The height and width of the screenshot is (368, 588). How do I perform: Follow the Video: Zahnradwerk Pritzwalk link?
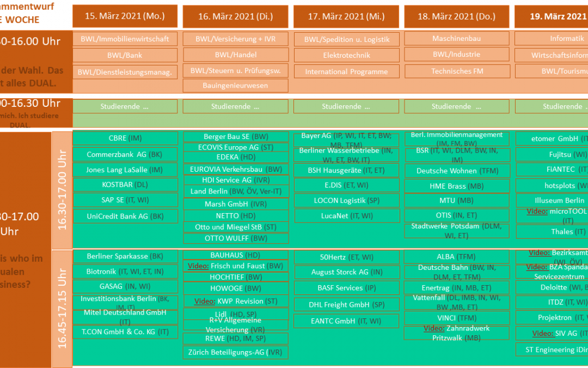[x=456, y=333]
